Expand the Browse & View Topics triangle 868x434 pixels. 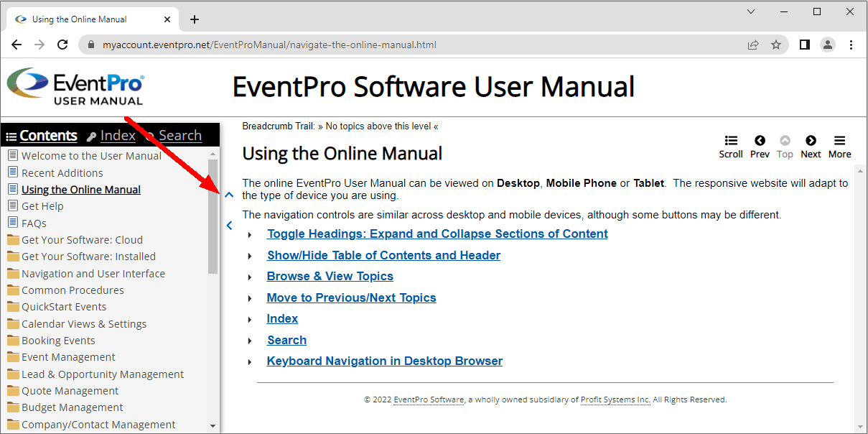click(250, 277)
